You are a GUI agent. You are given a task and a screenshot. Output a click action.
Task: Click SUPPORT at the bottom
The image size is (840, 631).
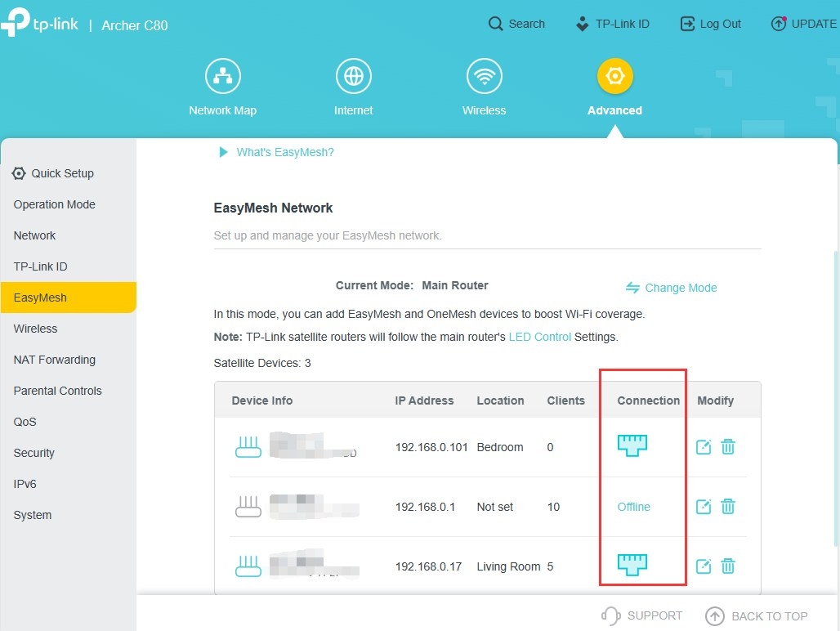pos(641,616)
